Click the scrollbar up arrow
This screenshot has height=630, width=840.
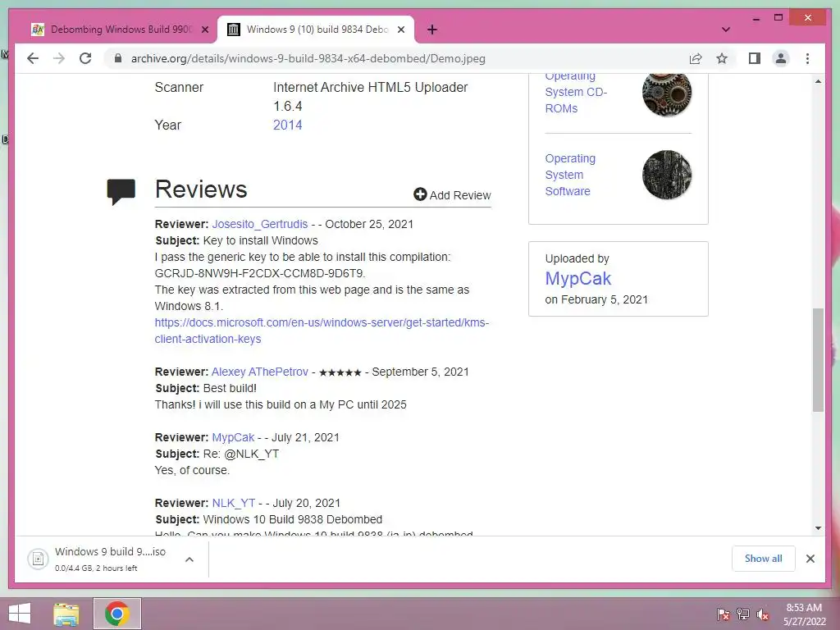818,81
